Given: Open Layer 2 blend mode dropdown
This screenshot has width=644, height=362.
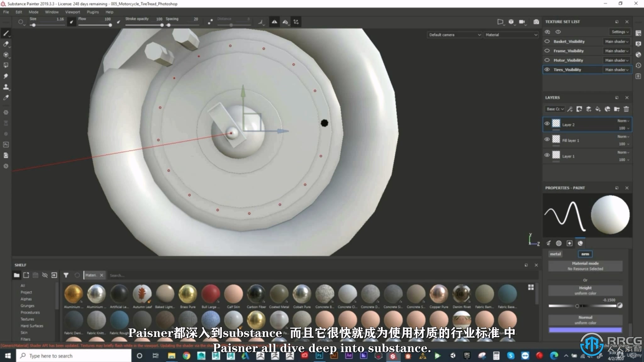Looking at the screenshot, I should [x=623, y=121].
